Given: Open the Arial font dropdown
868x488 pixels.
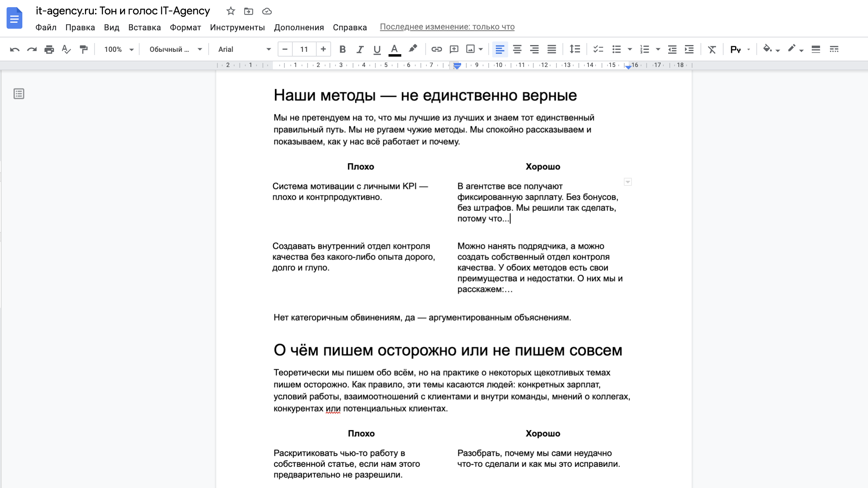Looking at the screenshot, I should [x=244, y=49].
